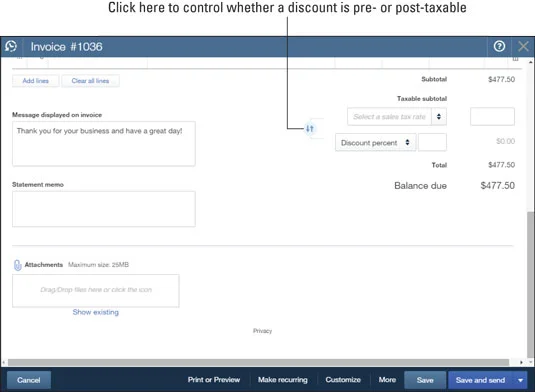This screenshot has height=392, width=535.
Task: Open the recent transactions history icon
Action: [x=11, y=46]
